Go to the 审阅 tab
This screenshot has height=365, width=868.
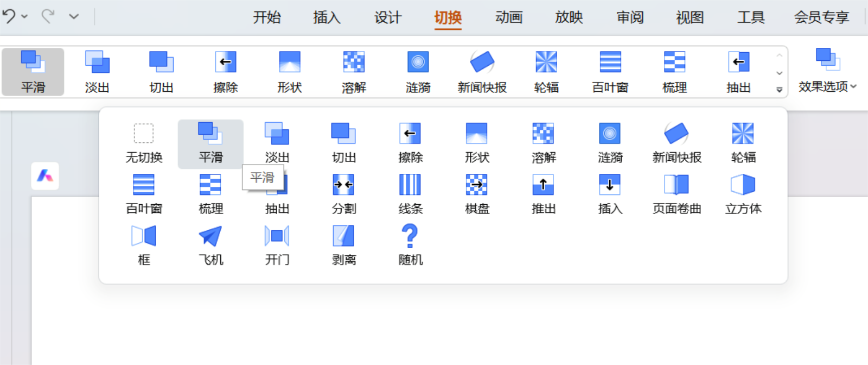click(630, 17)
